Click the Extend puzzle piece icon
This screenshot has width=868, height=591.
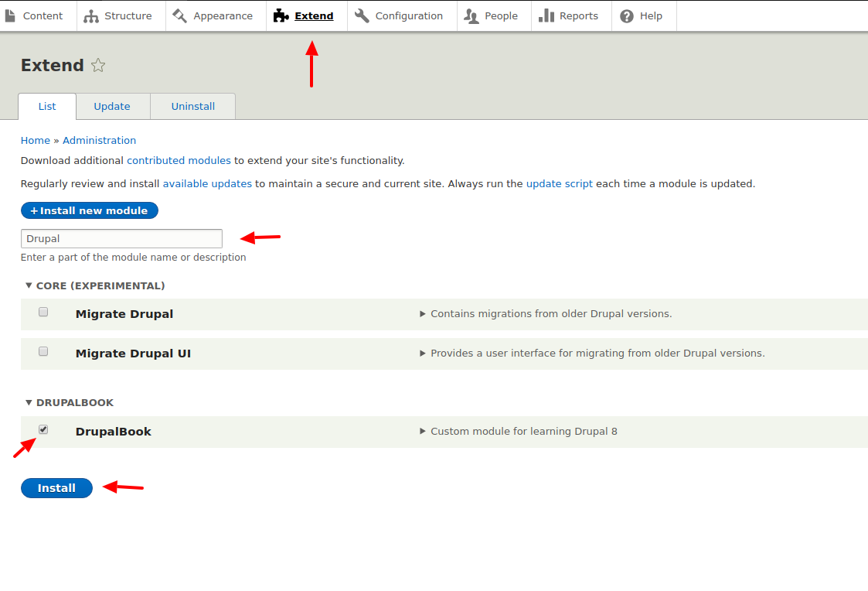pos(281,16)
